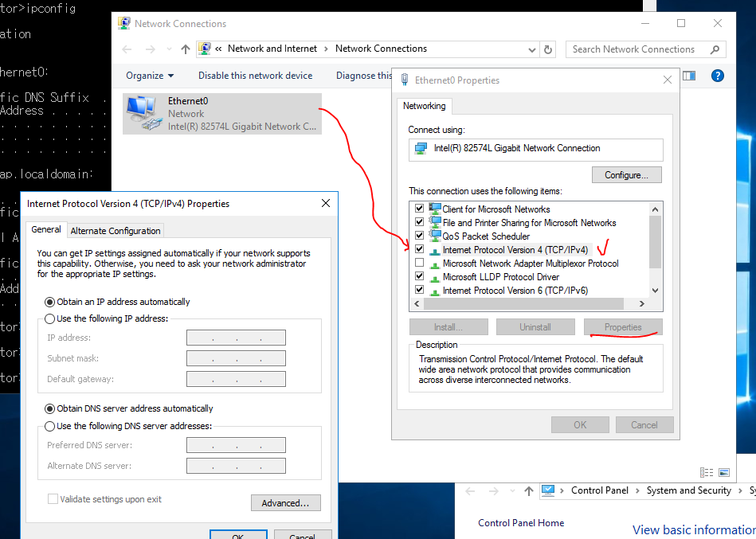Select Use the following DNS server addresses
This screenshot has height=539, width=756.
(49, 426)
